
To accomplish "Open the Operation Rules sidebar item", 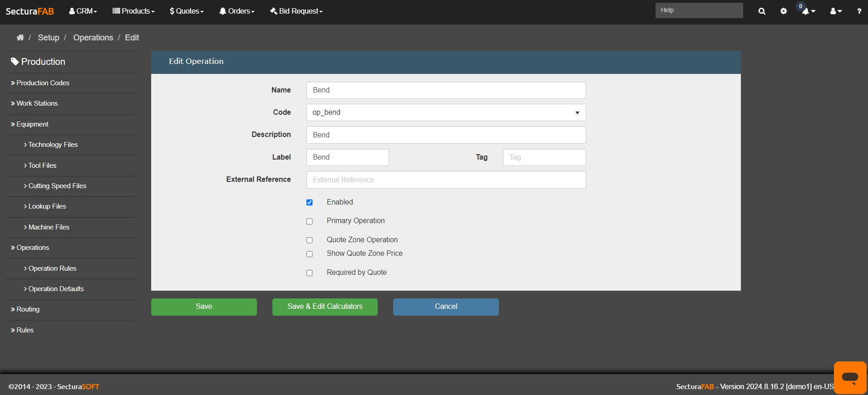I will tap(52, 268).
